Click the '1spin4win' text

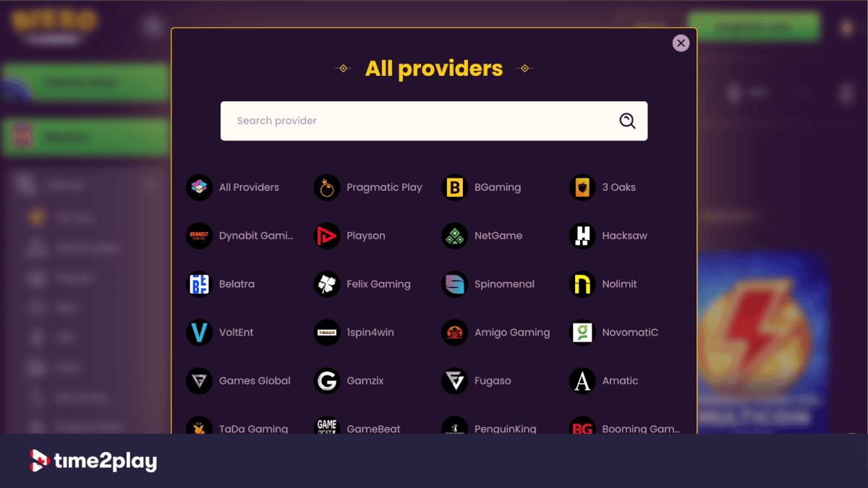[370, 333]
